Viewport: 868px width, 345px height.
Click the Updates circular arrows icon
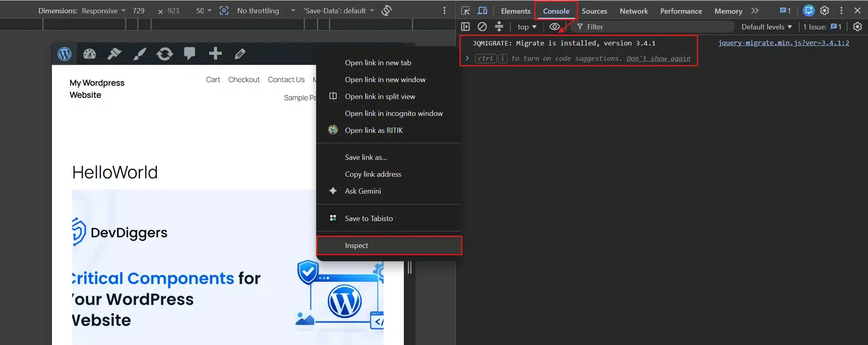[x=165, y=54]
